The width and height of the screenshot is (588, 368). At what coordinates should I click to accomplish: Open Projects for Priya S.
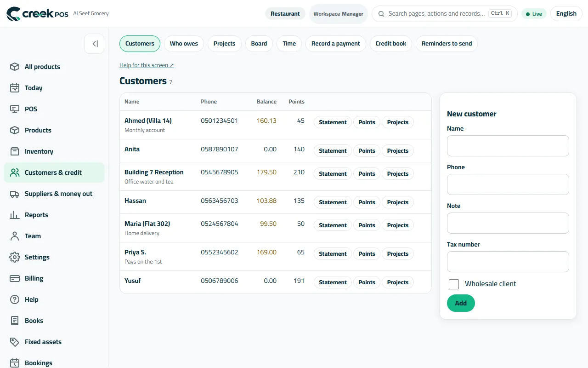[398, 254]
